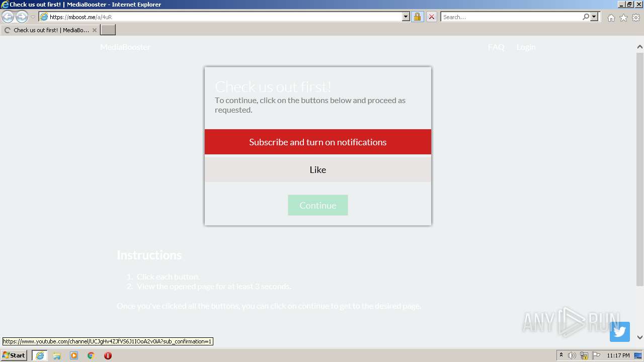Click the Internet Explorer title bar icon
Screen dimensions: 644x362
pos(5,4)
